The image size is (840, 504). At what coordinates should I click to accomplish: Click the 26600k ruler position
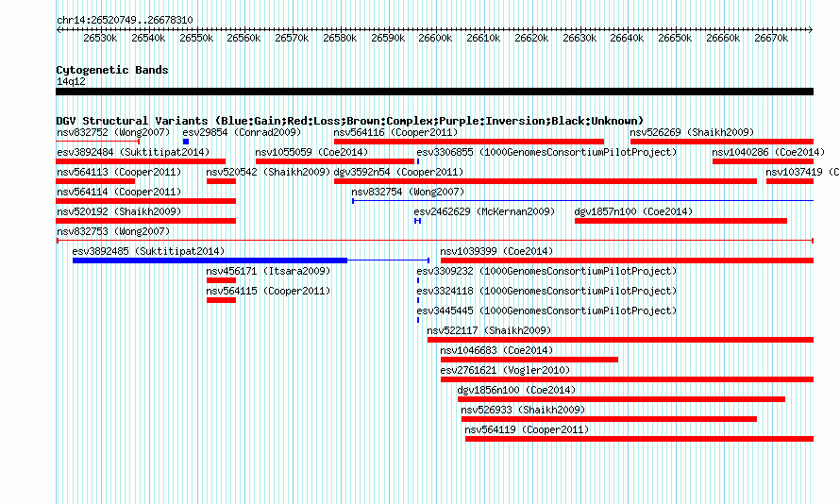tap(435, 38)
